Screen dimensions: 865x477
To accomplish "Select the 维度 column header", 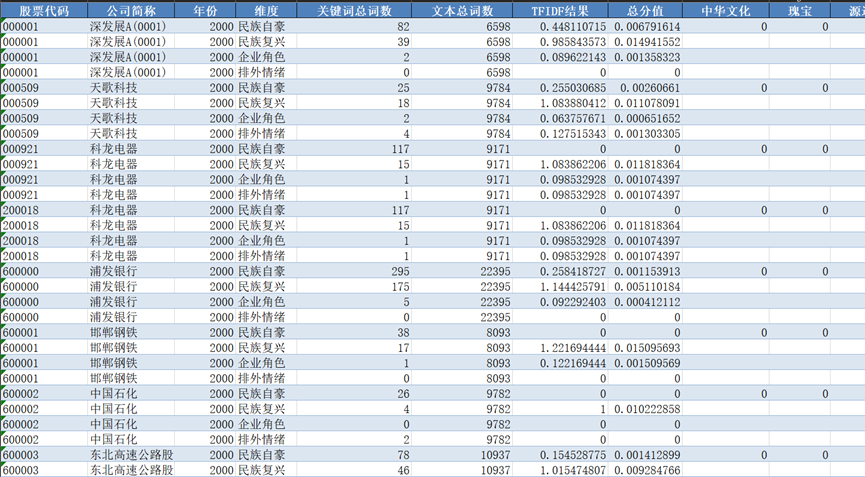I will pos(266,10).
